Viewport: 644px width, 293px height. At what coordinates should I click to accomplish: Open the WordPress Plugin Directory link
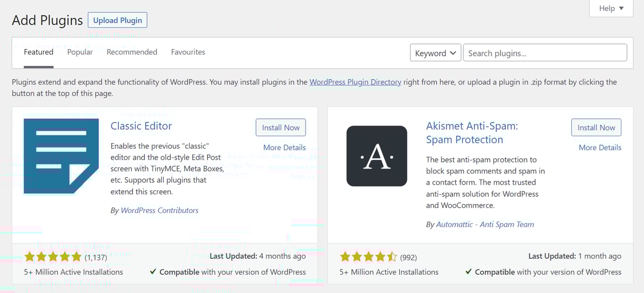tap(355, 81)
